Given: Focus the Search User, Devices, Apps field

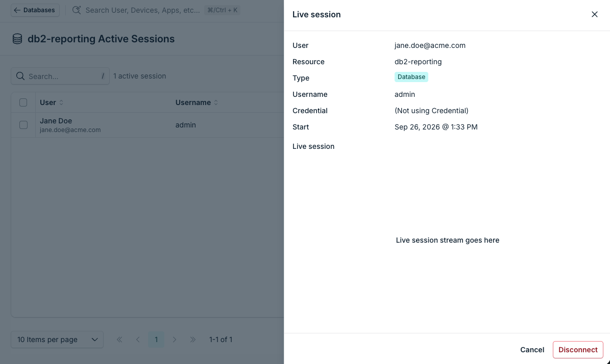Looking at the screenshot, I should point(142,10).
